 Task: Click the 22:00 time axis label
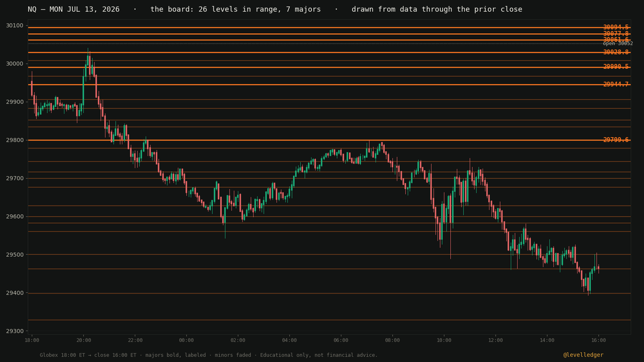(x=135, y=340)
